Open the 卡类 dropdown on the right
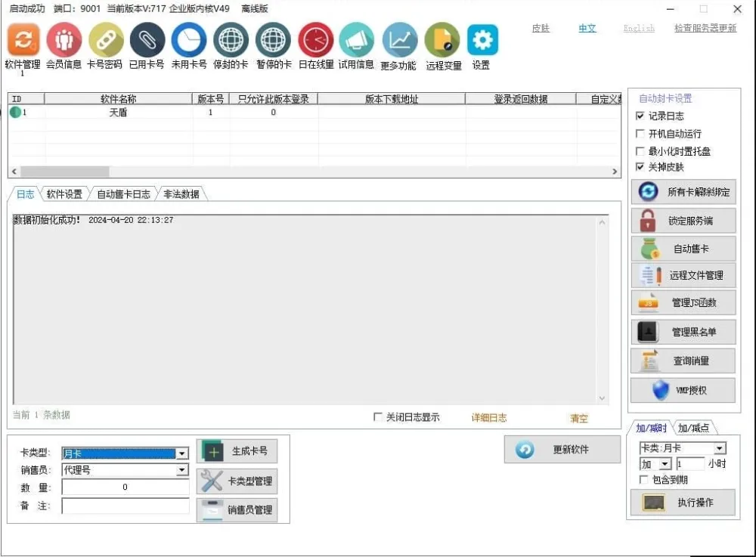 click(720, 447)
